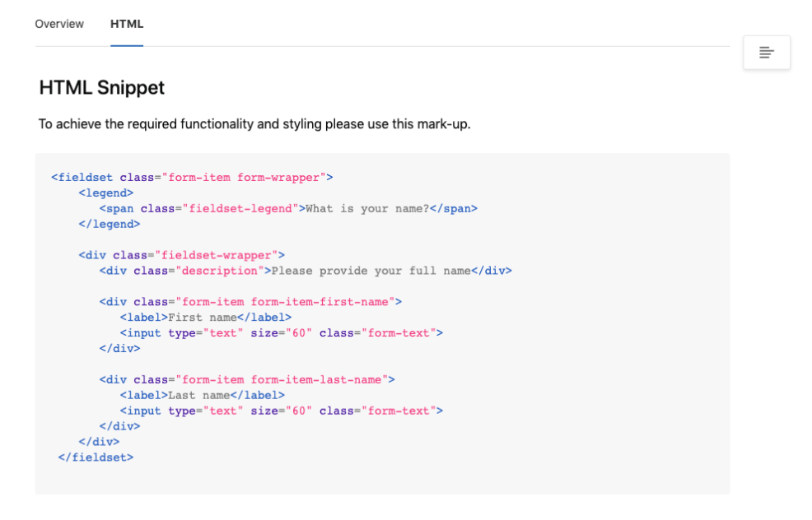Click the input line under First name label
Image resolution: width=812 pixels, height=520 pixels.
coord(282,333)
